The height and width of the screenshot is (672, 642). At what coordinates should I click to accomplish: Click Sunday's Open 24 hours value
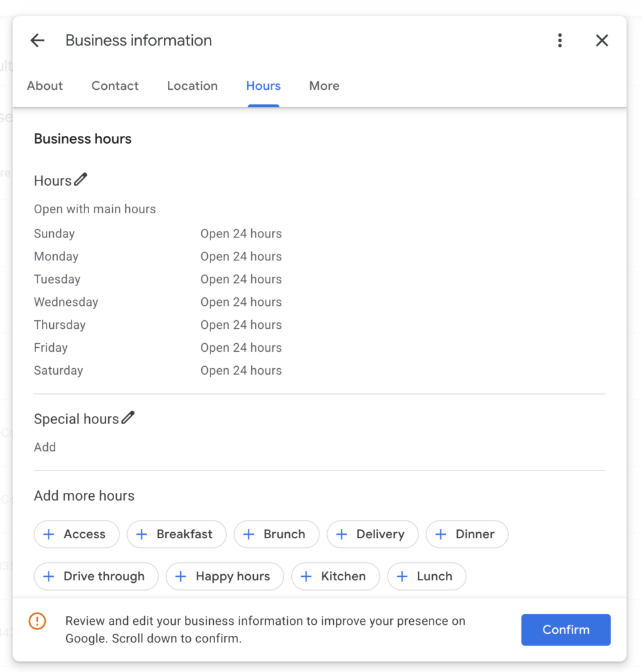coord(241,234)
